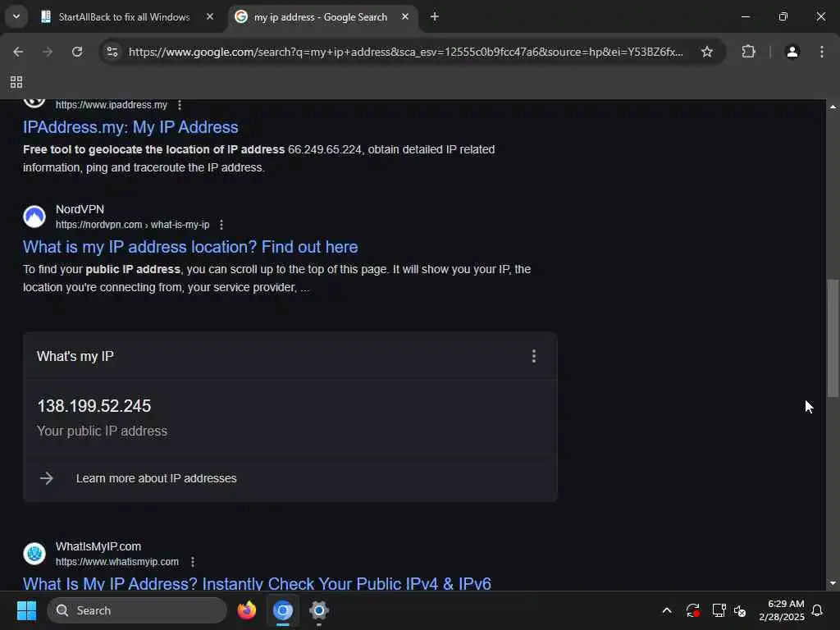Open a new browser tab
Image resolution: width=840 pixels, height=630 pixels.
(x=435, y=16)
